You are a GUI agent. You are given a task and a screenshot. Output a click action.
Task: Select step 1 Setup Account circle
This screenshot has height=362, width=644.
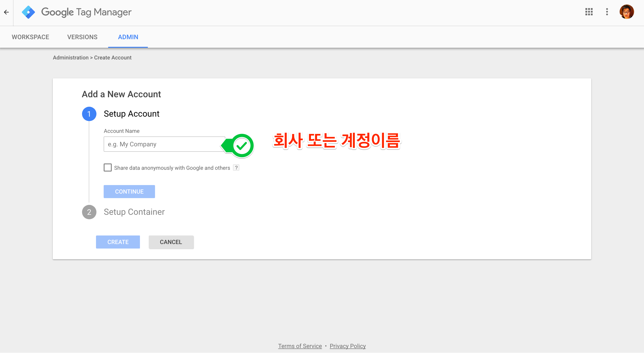pos(89,114)
